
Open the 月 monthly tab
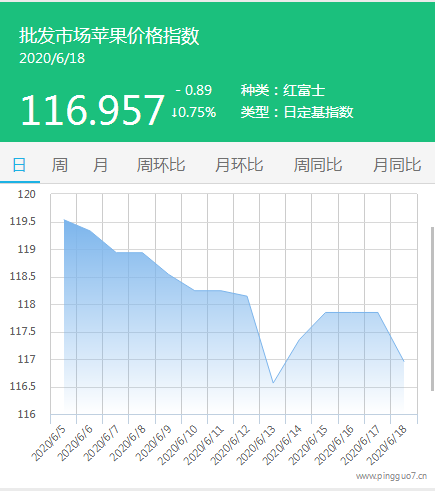pos(100,165)
